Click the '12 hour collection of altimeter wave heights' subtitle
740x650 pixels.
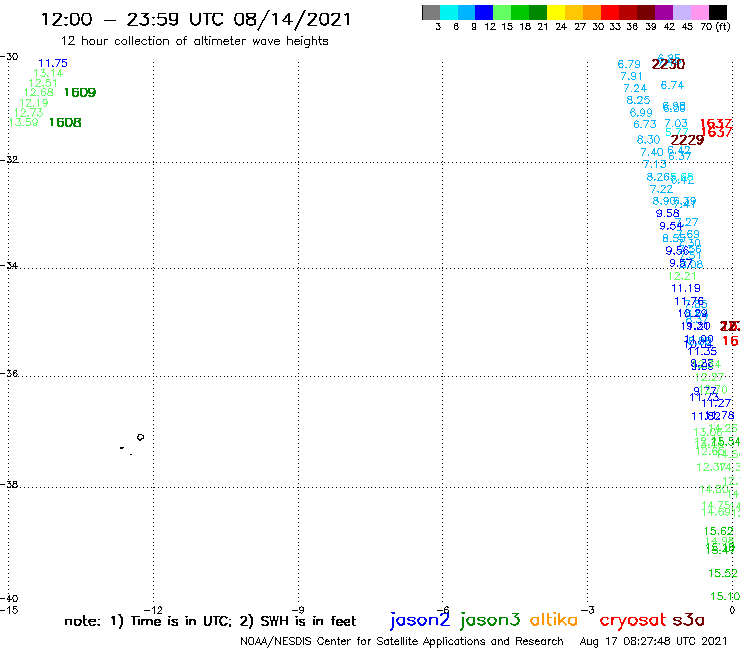[194, 41]
